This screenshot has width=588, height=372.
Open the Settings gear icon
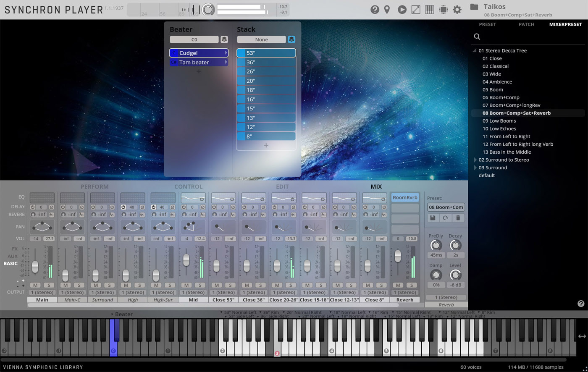point(457,9)
